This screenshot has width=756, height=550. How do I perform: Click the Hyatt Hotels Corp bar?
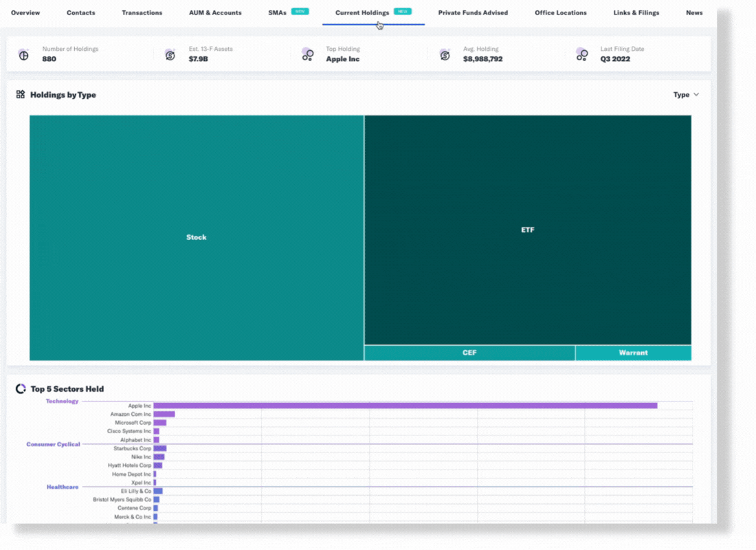click(157, 465)
